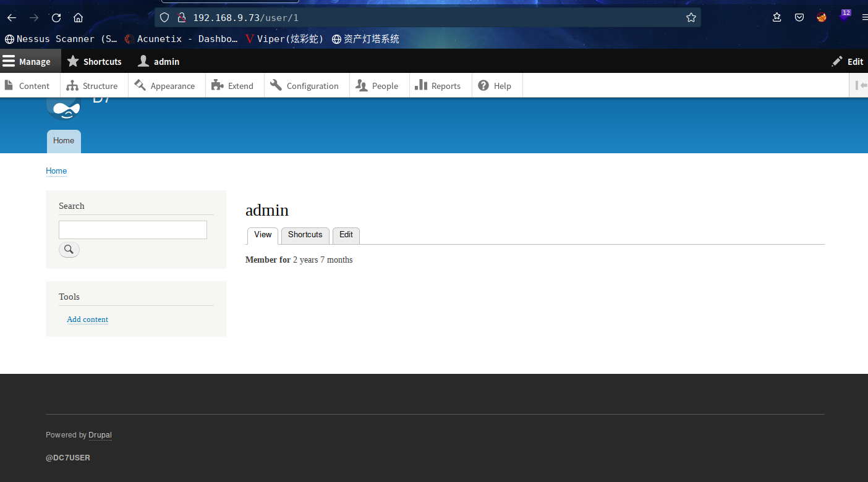Click the red round extension icon

(x=822, y=18)
